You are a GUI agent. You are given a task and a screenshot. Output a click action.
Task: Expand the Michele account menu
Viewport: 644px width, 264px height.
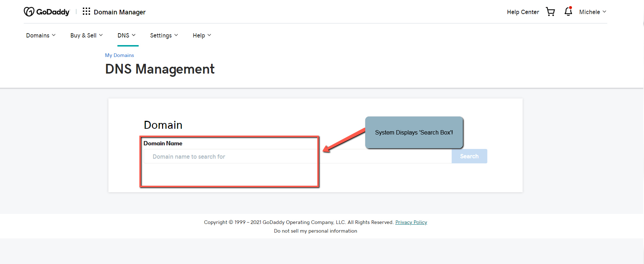click(x=592, y=12)
